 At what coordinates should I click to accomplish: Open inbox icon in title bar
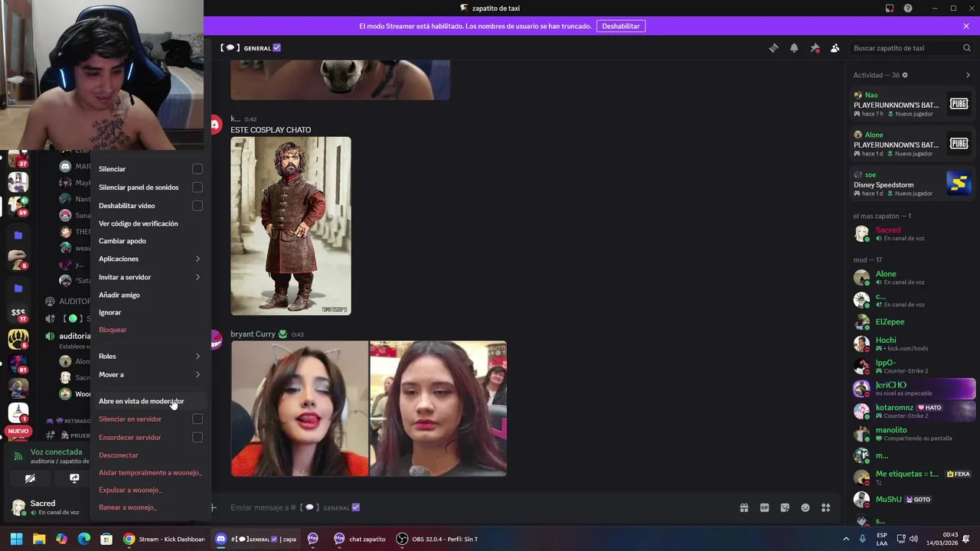(x=890, y=8)
